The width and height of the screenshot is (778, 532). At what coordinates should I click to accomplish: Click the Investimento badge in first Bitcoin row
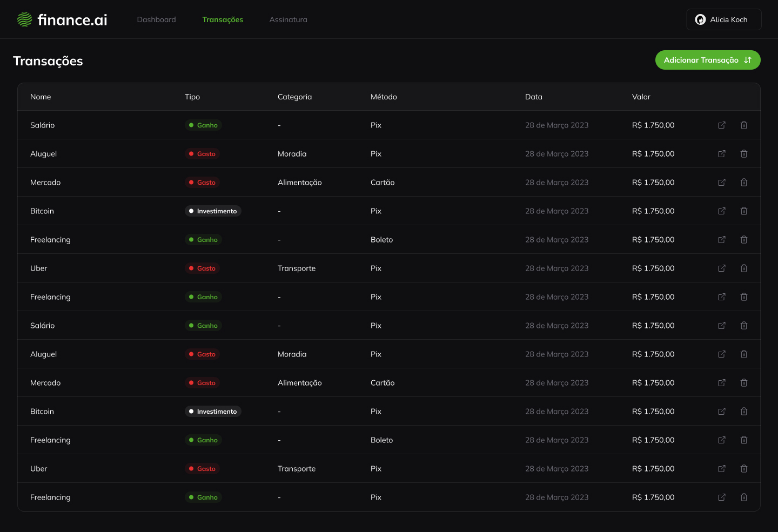point(213,211)
